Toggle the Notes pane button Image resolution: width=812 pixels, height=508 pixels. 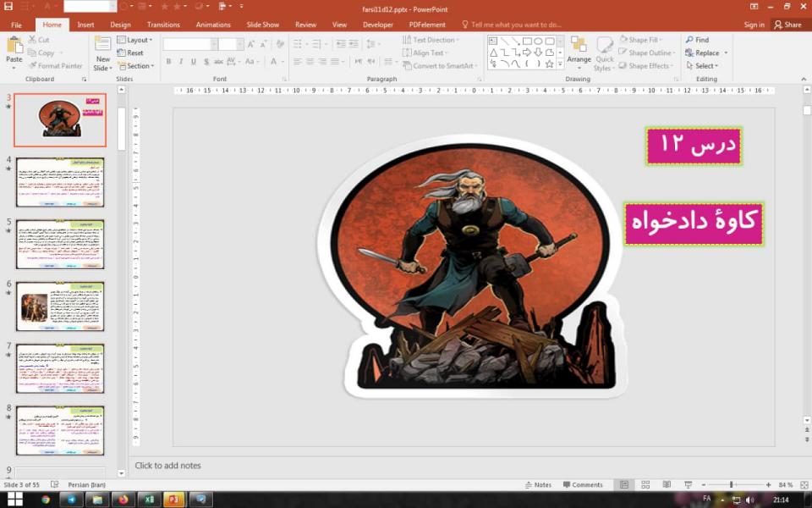(x=538, y=484)
